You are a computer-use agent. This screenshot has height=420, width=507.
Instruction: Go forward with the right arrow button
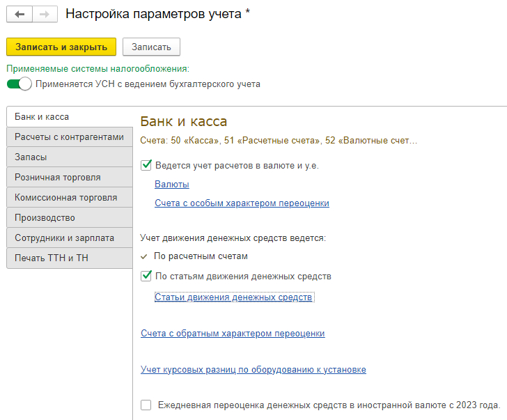click(45, 14)
